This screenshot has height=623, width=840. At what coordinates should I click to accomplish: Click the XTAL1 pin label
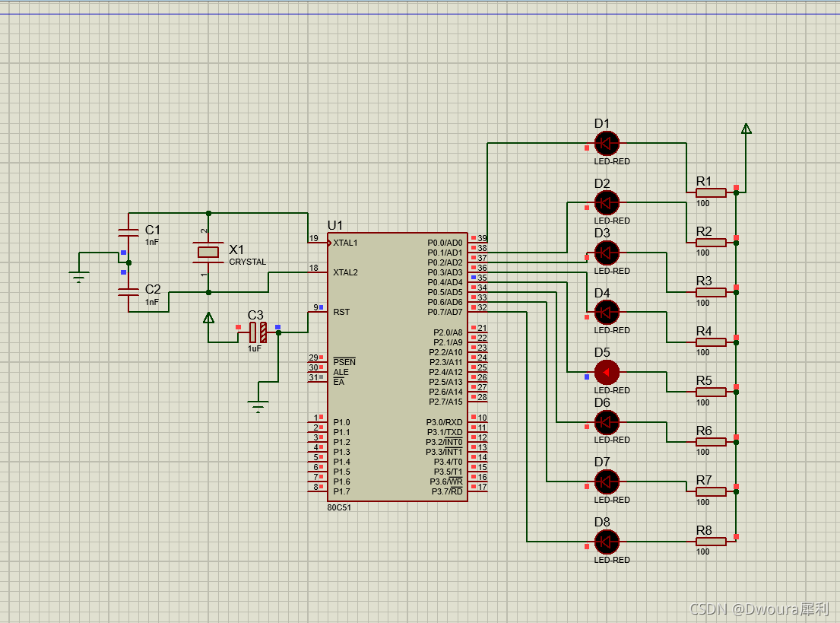(345, 243)
